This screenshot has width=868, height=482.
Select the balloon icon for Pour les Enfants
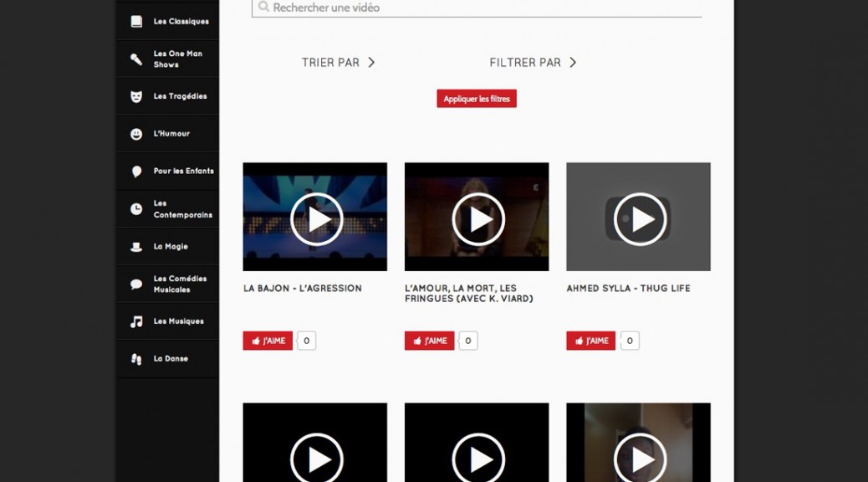[x=136, y=172]
